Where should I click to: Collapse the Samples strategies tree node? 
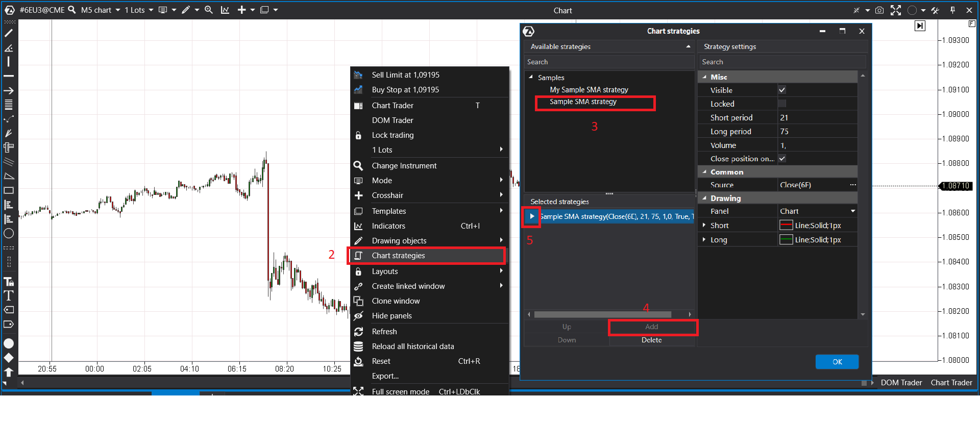[531, 77]
